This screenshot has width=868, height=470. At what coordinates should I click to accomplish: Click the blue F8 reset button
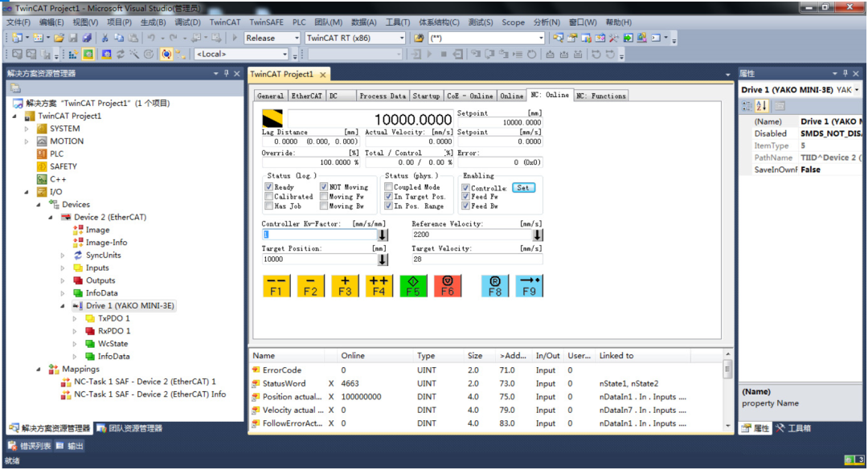(495, 285)
